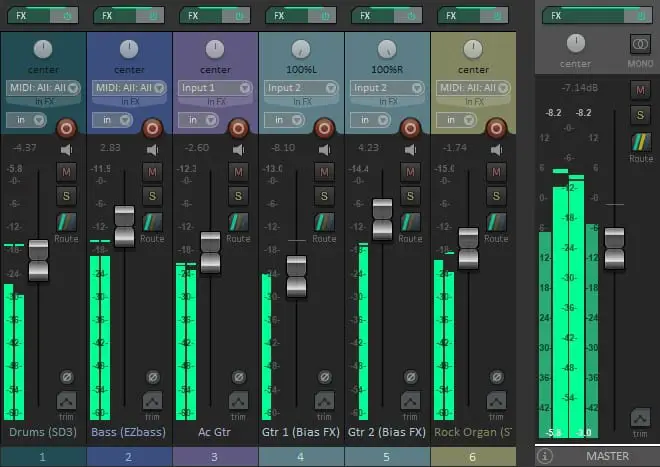Screen dimensions: 660x467
Task: Open routing for Gtr 1 (Bias FX)
Action: coord(324,222)
